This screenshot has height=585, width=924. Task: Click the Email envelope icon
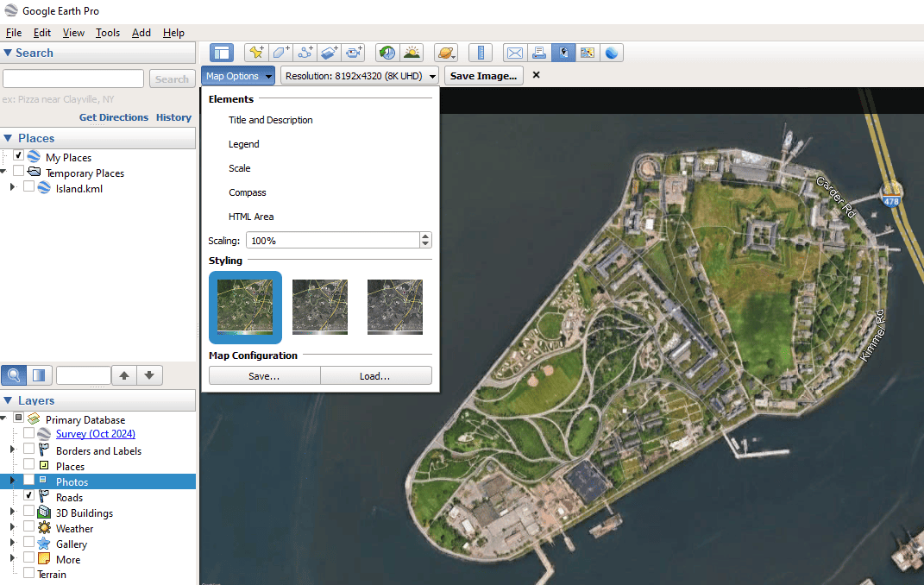515,53
